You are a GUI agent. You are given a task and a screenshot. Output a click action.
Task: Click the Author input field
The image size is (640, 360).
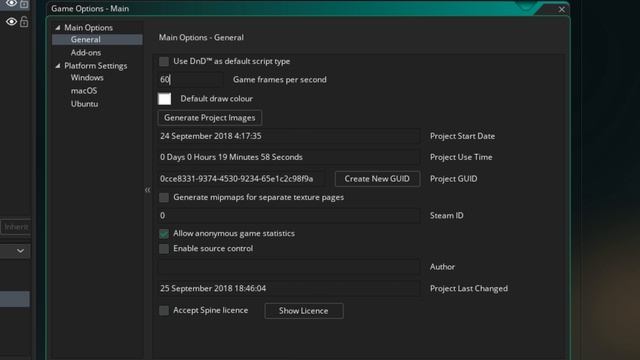point(288,267)
